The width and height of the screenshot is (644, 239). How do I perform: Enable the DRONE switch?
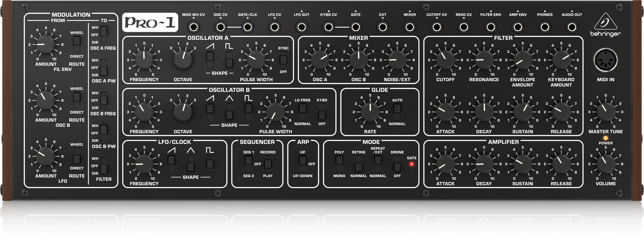tap(397, 164)
